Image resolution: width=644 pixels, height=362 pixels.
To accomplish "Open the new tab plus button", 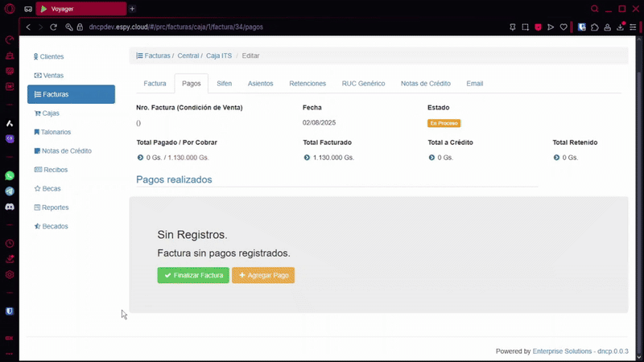I will (x=132, y=9).
